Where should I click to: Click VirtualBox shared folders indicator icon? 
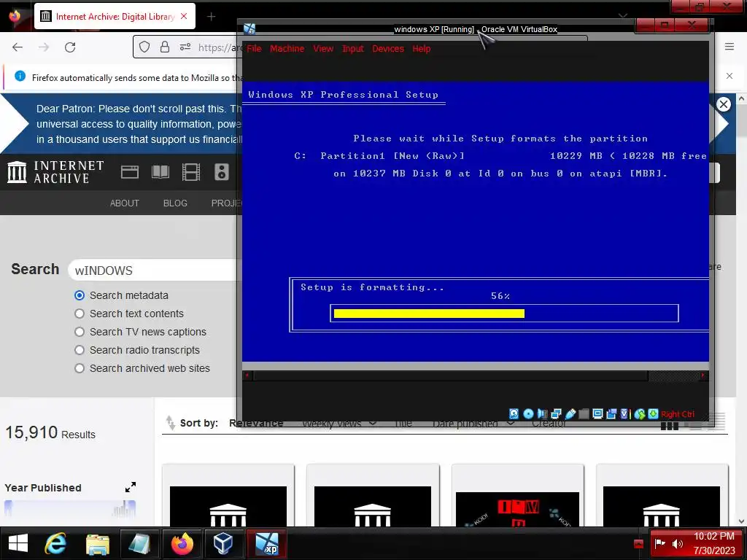584,414
